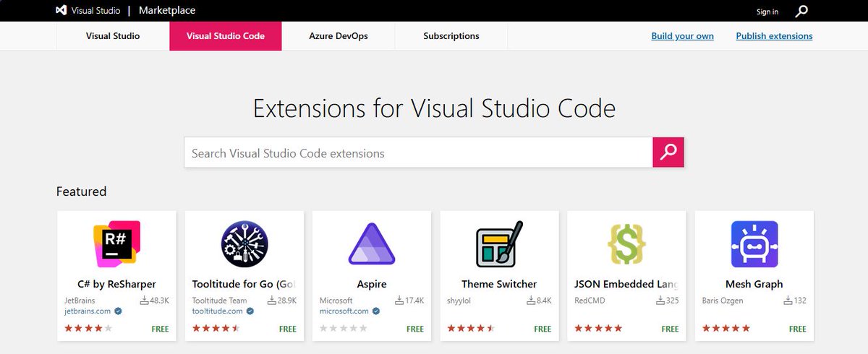Open the C# by ReSharper extension icon
868x354 pixels.
click(x=116, y=243)
